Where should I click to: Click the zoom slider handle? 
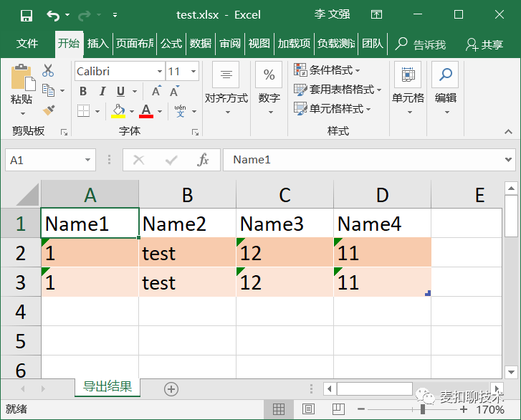point(423,409)
